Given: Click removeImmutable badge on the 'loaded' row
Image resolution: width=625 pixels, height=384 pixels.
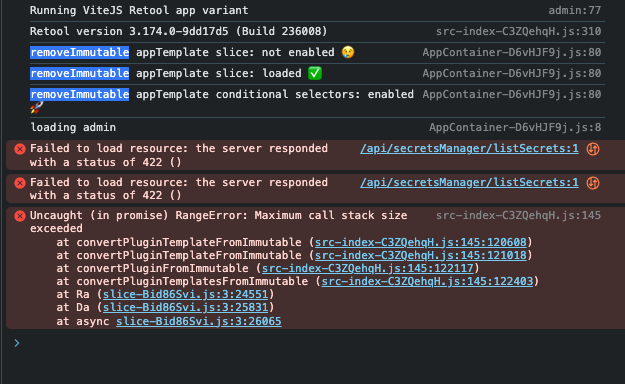Looking at the screenshot, I should [x=79, y=74].
